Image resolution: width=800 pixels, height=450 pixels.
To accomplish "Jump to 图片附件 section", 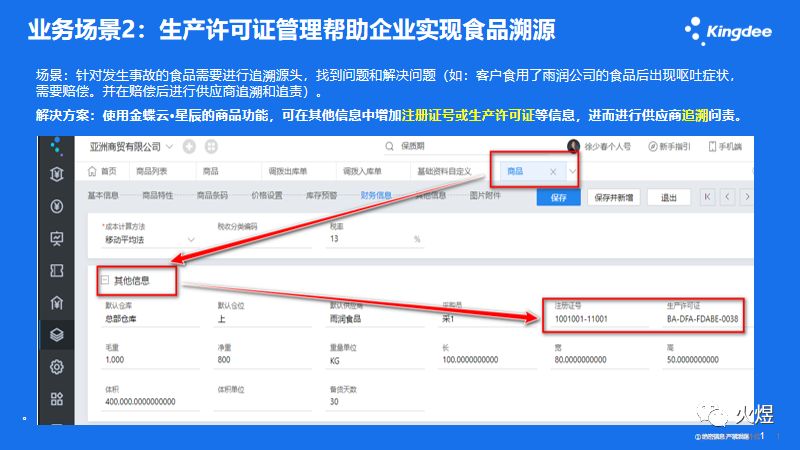I will 485,195.
